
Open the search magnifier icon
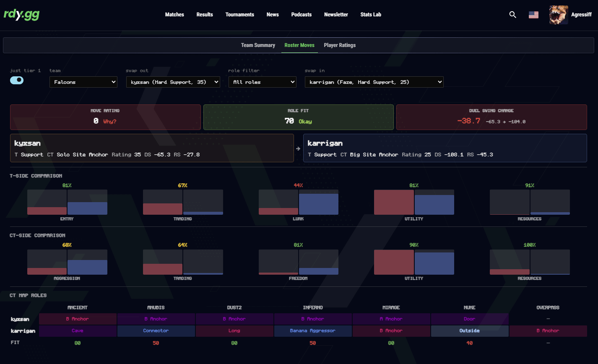coord(512,15)
